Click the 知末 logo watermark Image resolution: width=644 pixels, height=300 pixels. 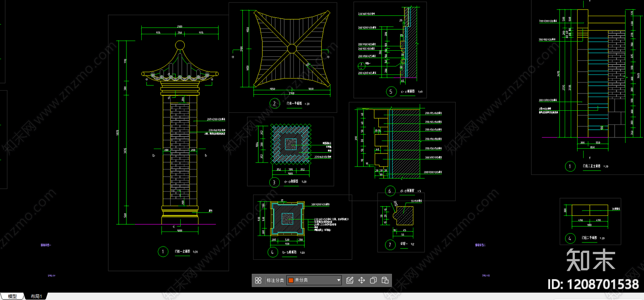(590, 260)
